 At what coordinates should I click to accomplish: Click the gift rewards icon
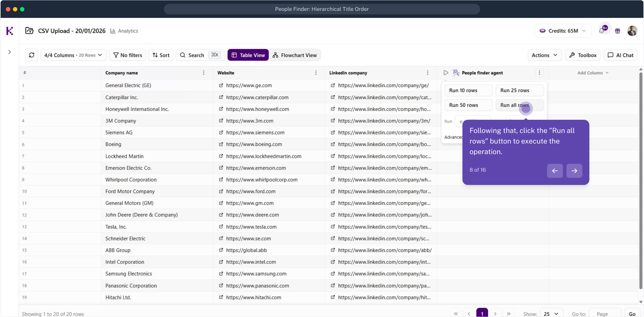tap(618, 31)
